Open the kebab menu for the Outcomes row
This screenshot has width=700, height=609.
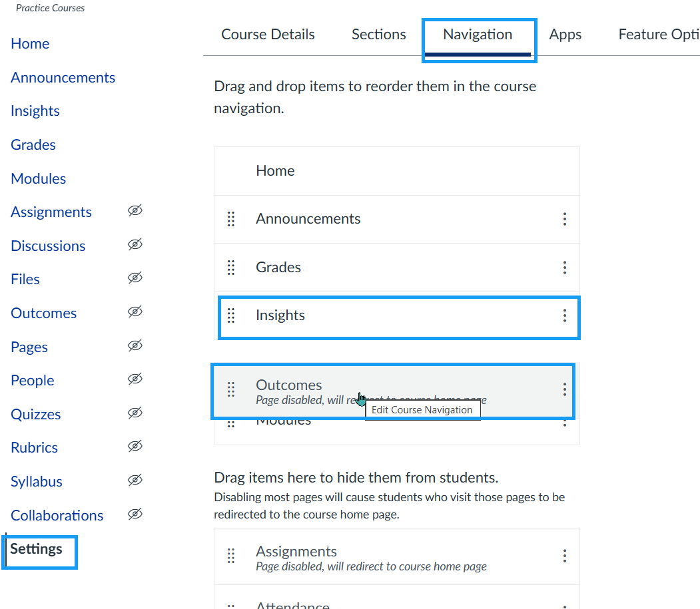565,389
